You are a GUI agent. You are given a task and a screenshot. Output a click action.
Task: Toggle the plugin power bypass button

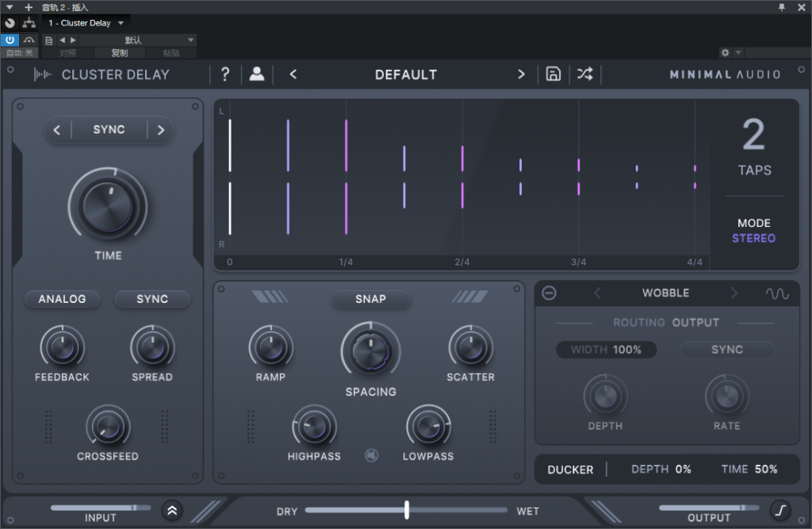[10, 40]
